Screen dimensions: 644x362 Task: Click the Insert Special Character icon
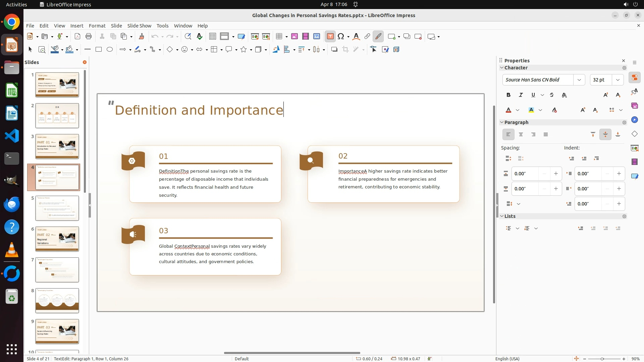pos(341,37)
